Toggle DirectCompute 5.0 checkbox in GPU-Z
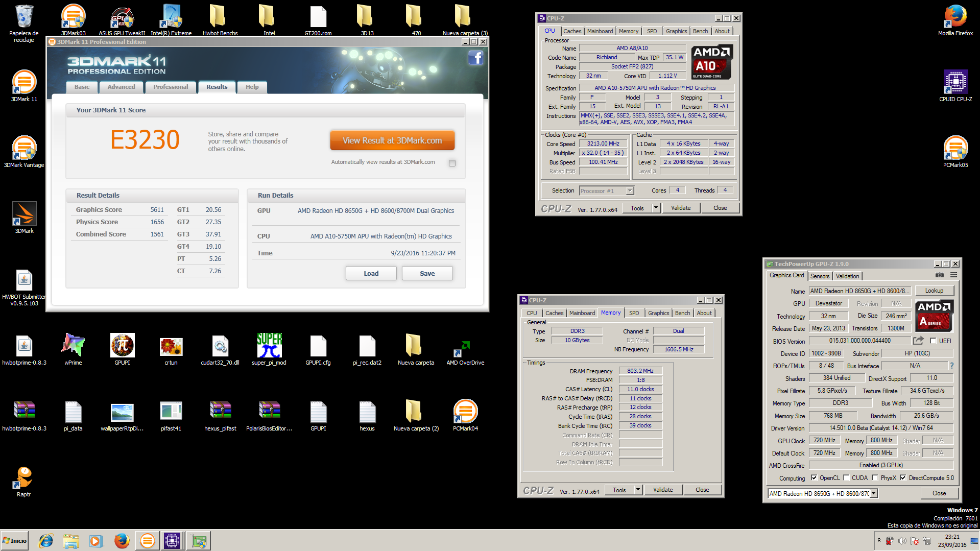This screenshot has height=551, width=980. [x=903, y=478]
